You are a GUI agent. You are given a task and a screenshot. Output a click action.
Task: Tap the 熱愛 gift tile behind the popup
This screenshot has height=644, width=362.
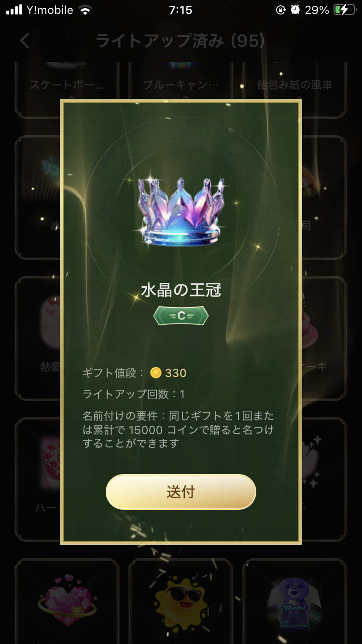click(x=38, y=338)
